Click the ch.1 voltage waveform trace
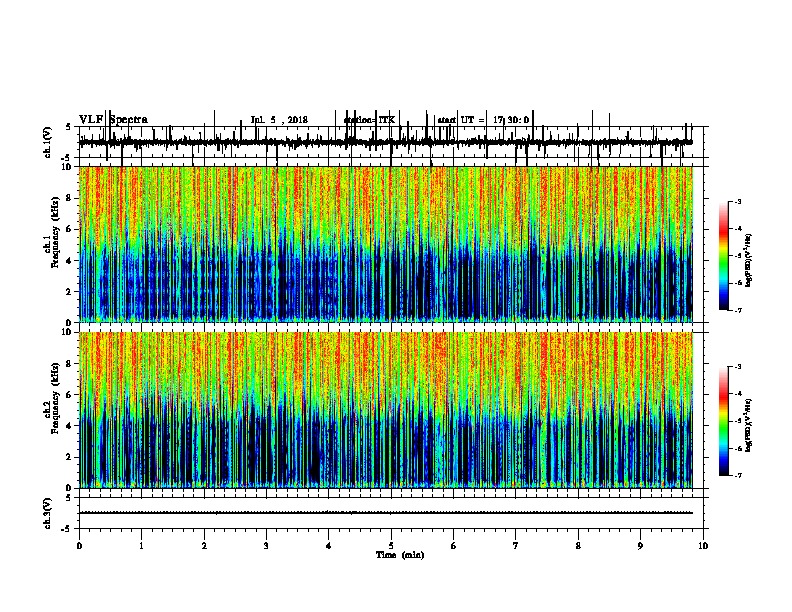This screenshot has height=612, width=792. coord(386,142)
